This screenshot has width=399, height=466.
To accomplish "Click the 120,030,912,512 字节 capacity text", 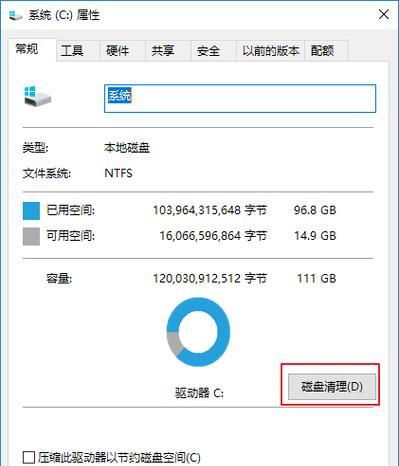I will pos(210,278).
